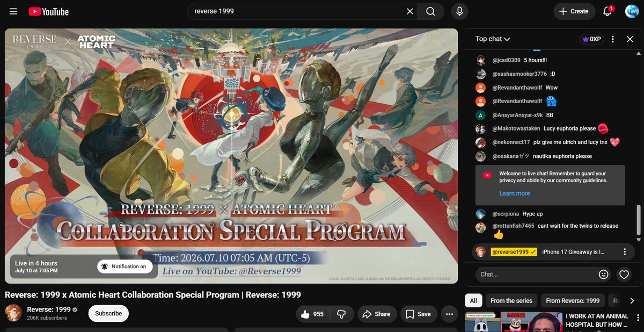Focus the Chat input field
Viewport: 644px width, 332px height.
click(537, 275)
